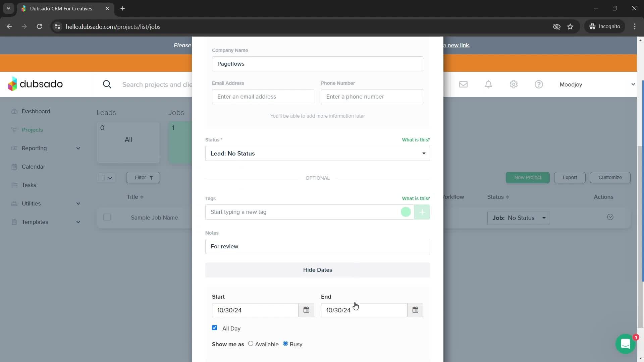644x362 pixels.
Task: Click New Project button
Action: pyautogui.click(x=528, y=178)
